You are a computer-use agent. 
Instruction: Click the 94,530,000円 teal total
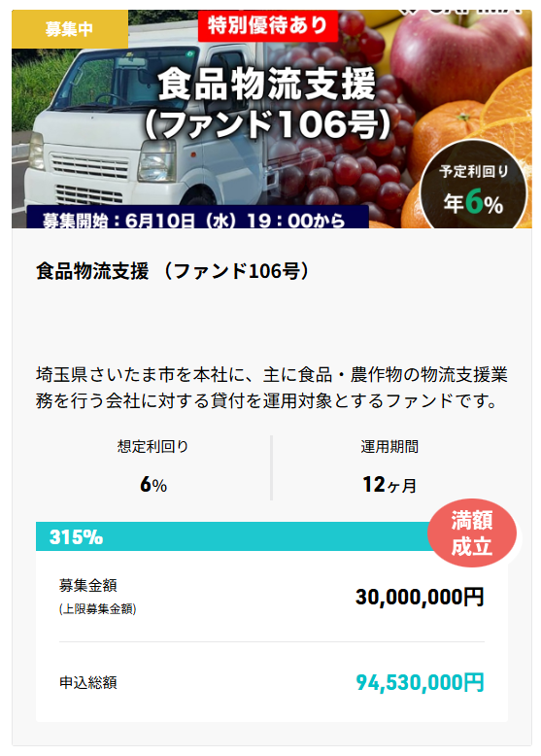pyautogui.click(x=420, y=683)
